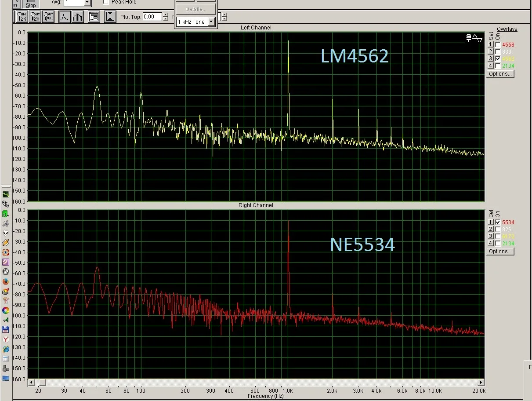Image resolution: width=532 pixels, height=401 pixels.
Task: Click the frequency scrollbar right arrow
Action: coord(481,382)
